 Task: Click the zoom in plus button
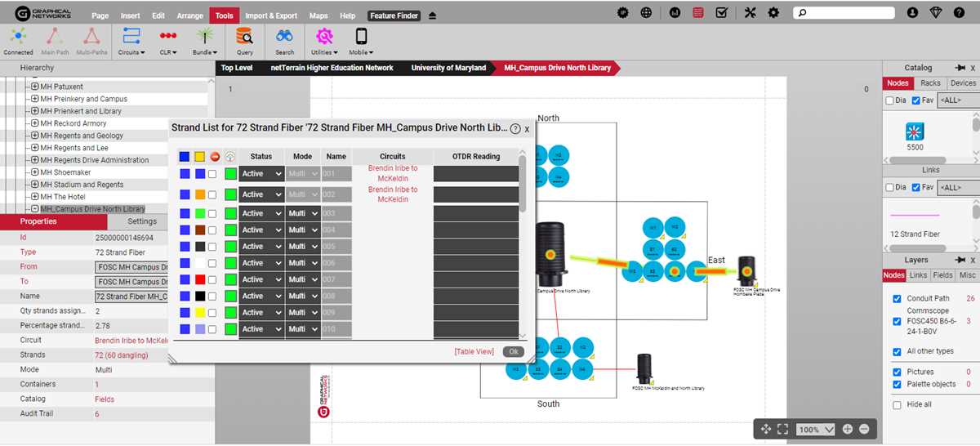coord(848,429)
